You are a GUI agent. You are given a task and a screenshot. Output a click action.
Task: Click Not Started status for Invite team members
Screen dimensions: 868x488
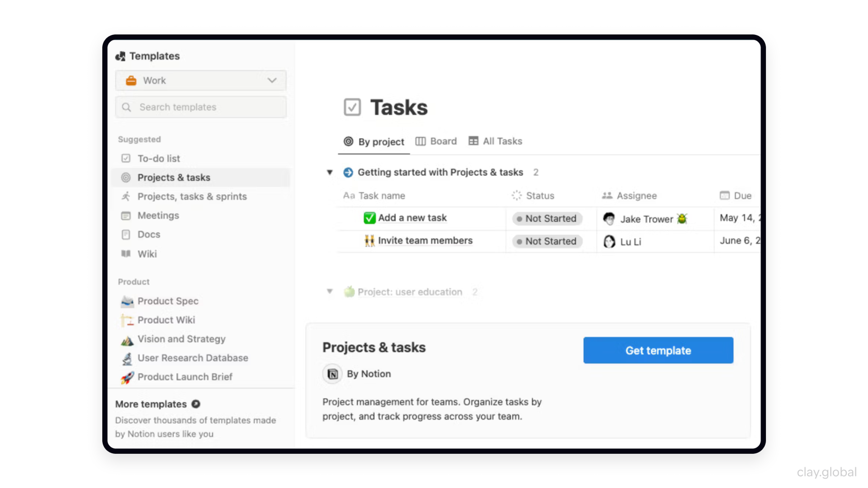pyautogui.click(x=547, y=241)
